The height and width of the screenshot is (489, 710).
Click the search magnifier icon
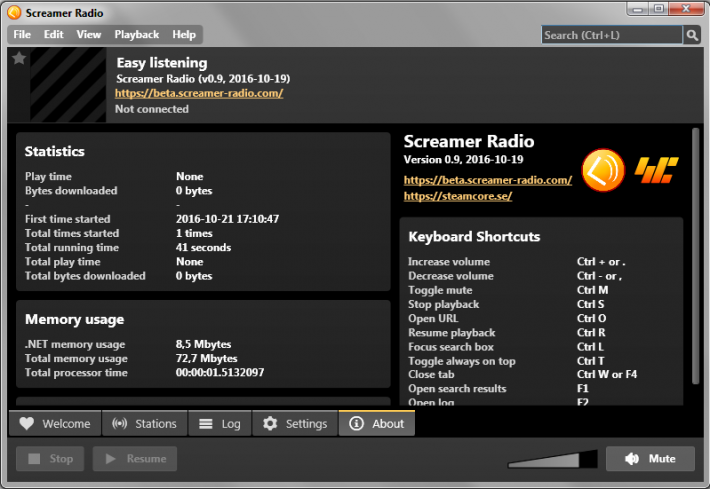(692, 35)
